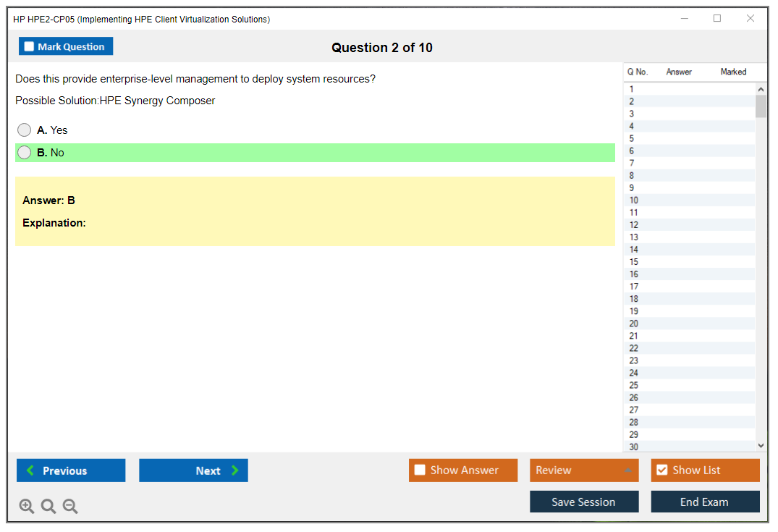778x532 pixels.
Task: Click the Answer column header
Action: pyautogui.click(x=679, y=72)
